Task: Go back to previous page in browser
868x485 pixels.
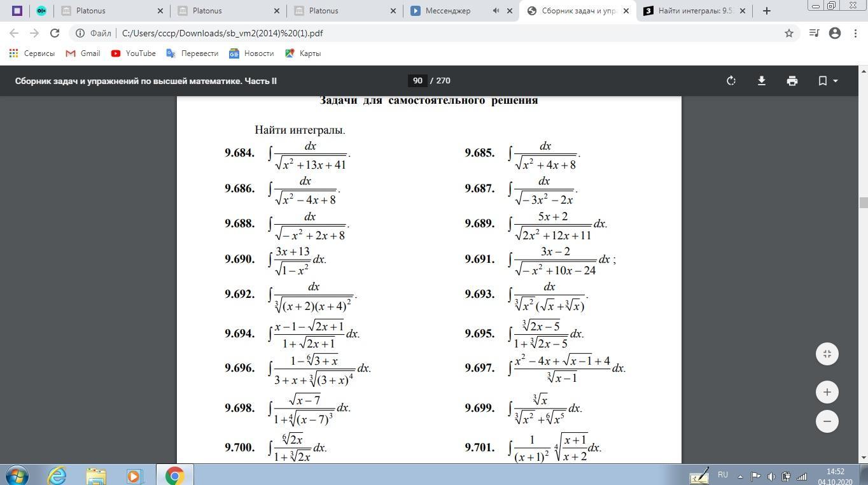Action: [x=14, y=33]
